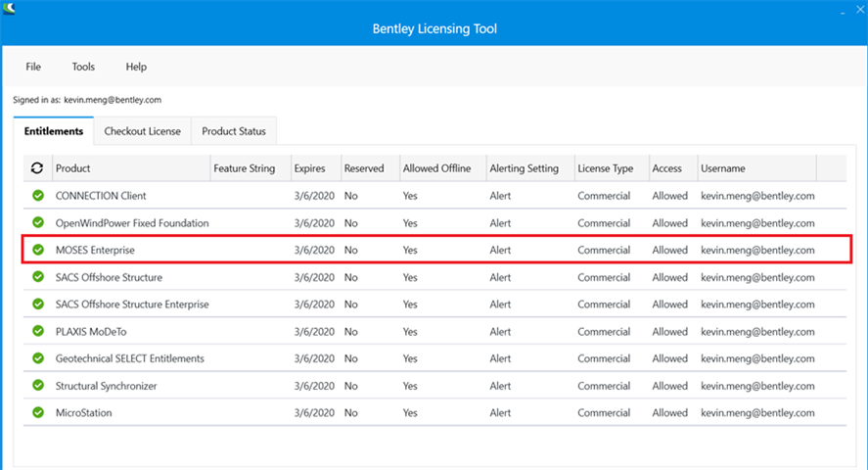Click the green status icon for MicroStation
This screenshot has height=470, width=868.
pyautogui.click(x=38, y=413)
